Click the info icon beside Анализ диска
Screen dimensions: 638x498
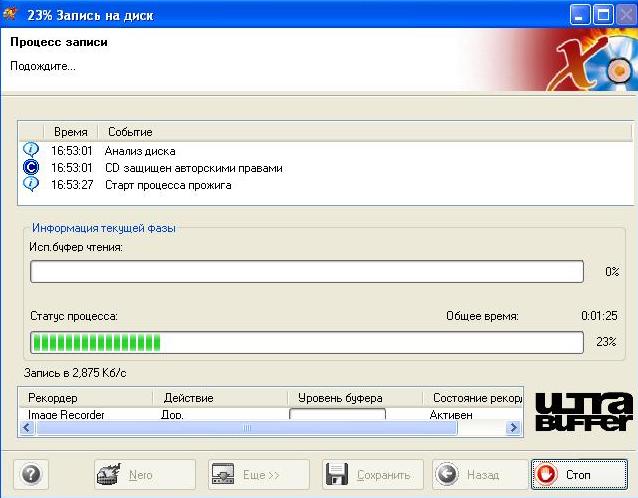(31, 150)
